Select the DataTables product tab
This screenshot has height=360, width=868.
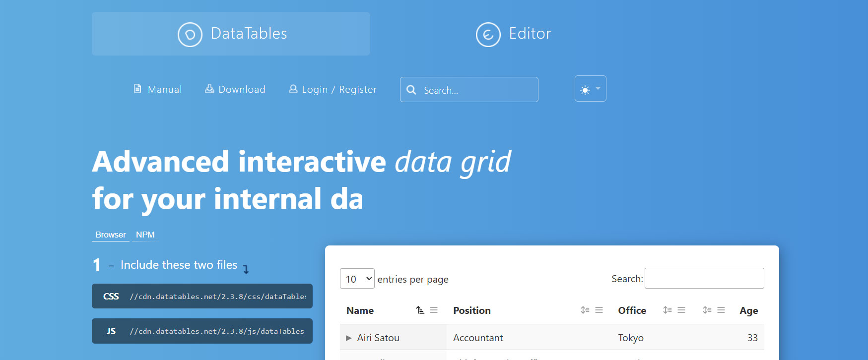click(231, 34)
